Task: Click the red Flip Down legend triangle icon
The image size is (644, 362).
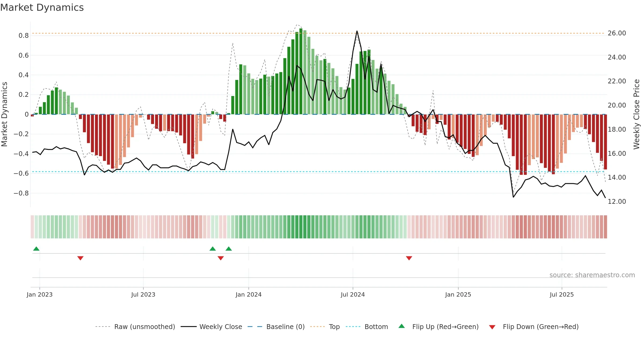Action: [x=492, y=327]
